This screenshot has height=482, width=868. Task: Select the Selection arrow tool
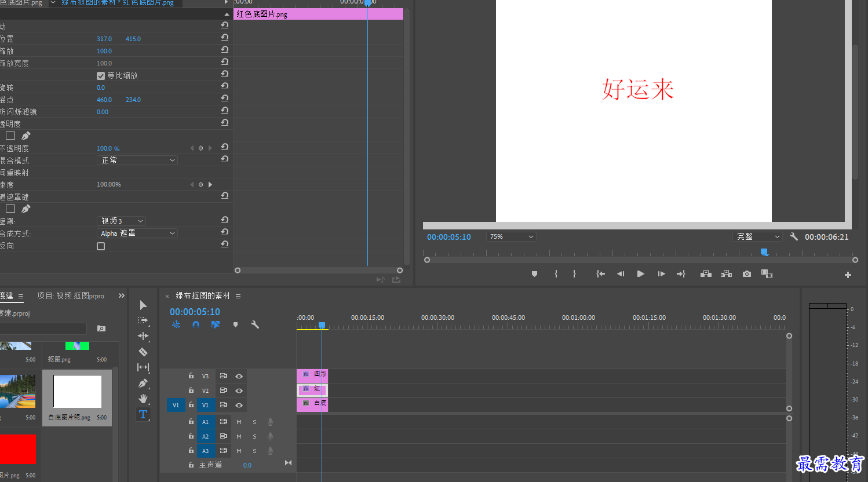click(143, 305)
